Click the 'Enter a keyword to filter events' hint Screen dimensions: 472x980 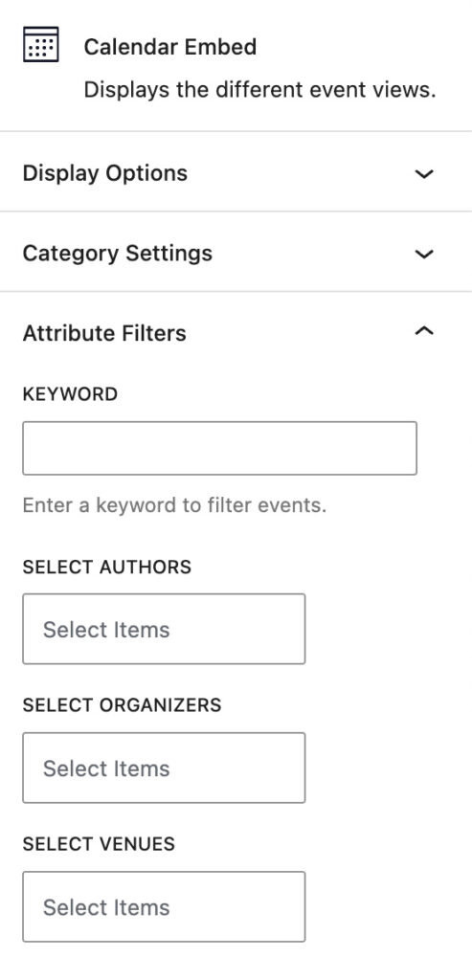click(174, 505)
